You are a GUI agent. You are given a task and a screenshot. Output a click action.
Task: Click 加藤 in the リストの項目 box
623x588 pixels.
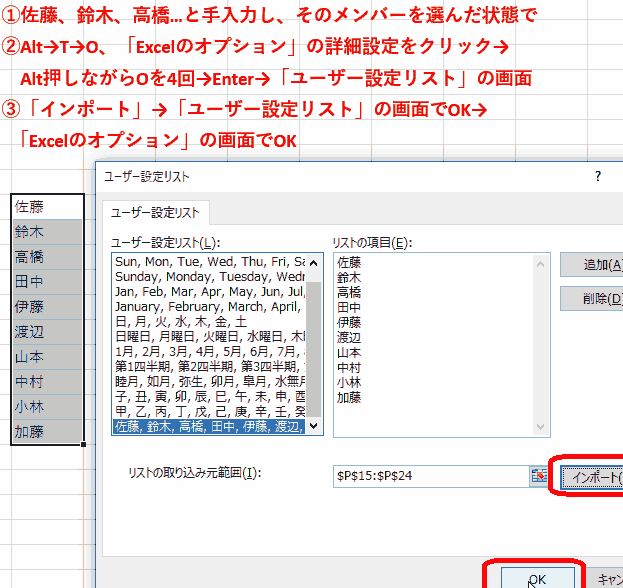coord(349,397)
